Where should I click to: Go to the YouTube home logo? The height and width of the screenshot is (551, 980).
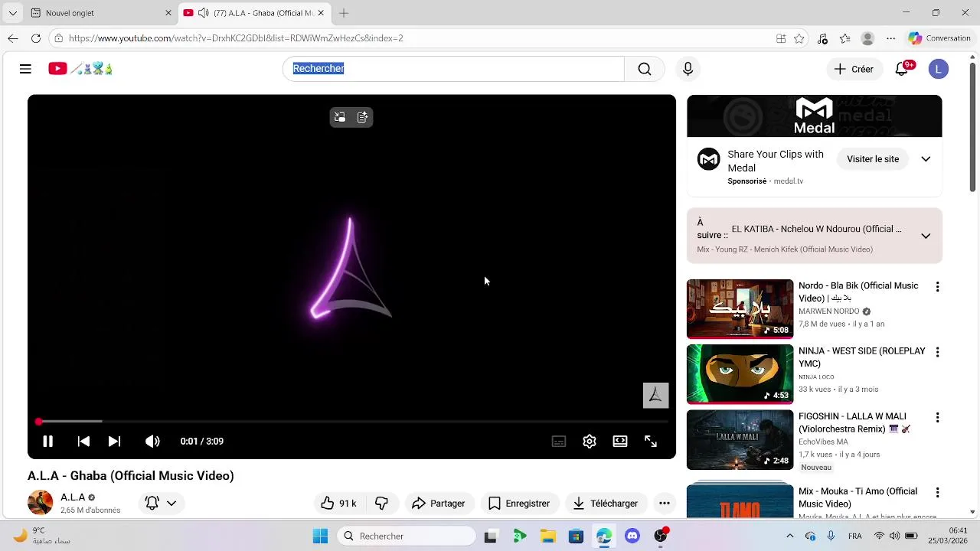coord(80,69)
